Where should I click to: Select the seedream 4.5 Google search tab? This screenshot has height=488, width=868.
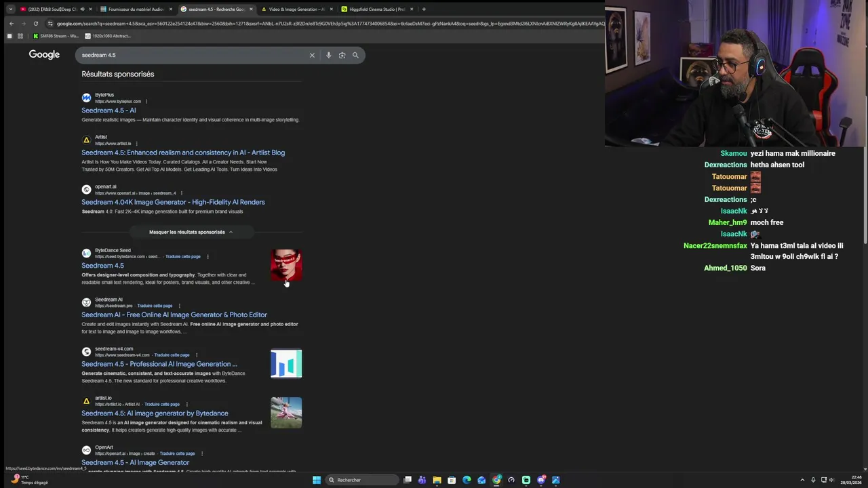(x=216, y=9)
